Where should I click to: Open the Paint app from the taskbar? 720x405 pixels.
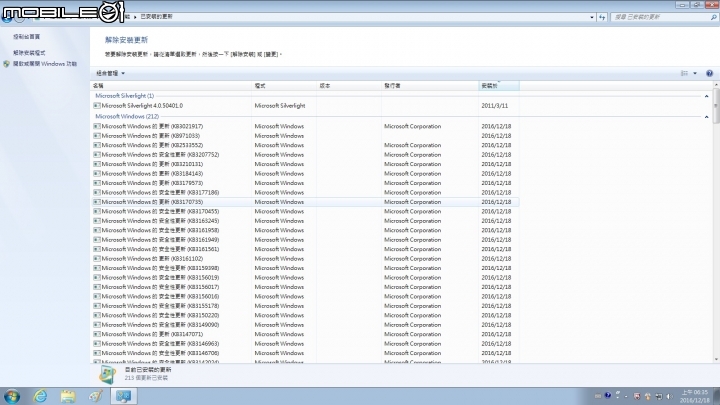pyautogui.click(x=96, y=396)
